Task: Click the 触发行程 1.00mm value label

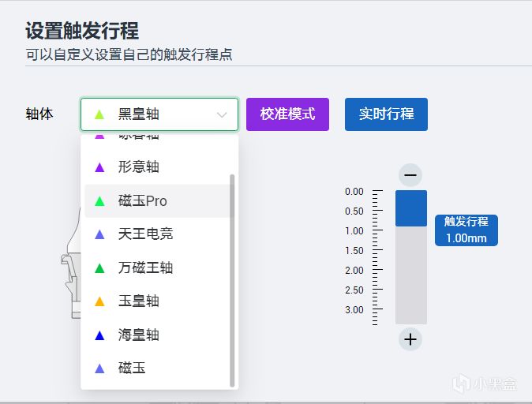Action: (x=466, y=230)
